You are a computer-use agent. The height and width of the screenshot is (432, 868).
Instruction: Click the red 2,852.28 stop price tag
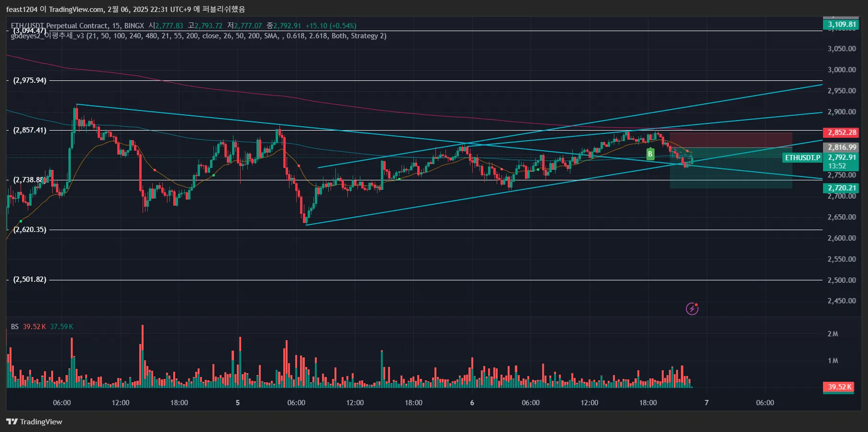841,133
